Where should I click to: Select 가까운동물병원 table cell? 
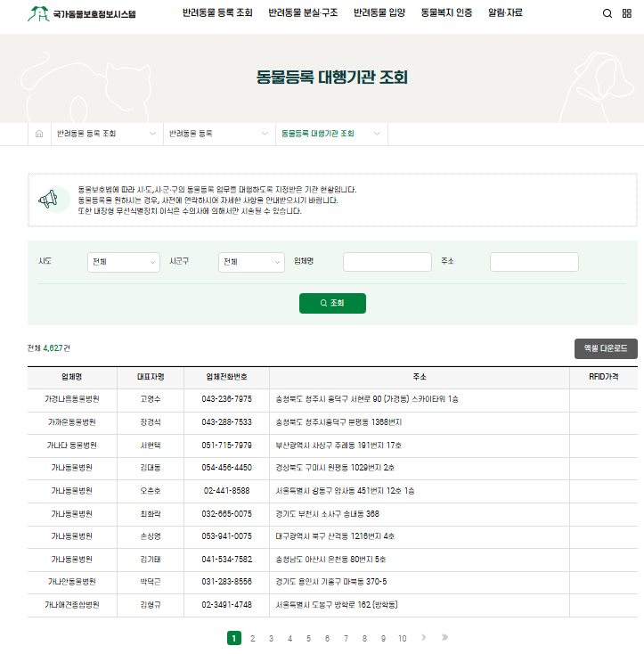click(72, 422)
